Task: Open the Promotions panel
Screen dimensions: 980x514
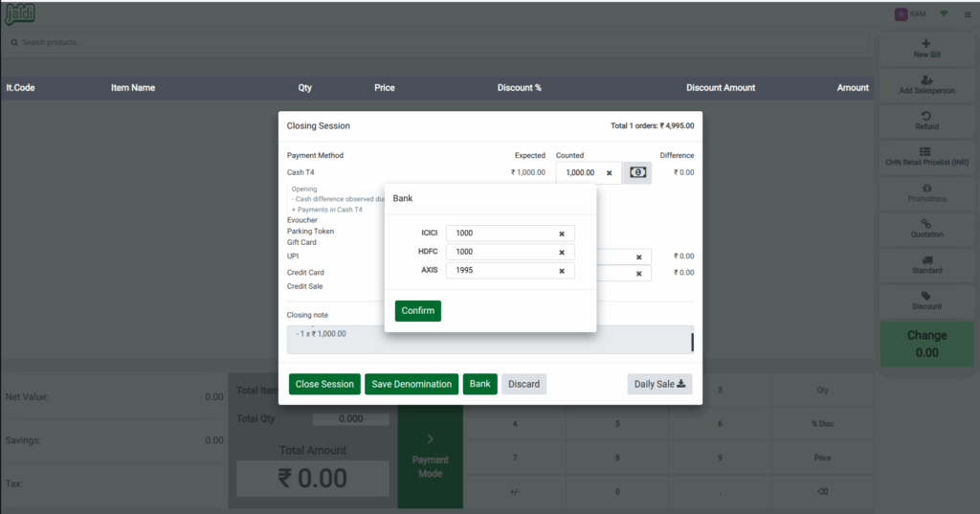Action: (926, 192)
